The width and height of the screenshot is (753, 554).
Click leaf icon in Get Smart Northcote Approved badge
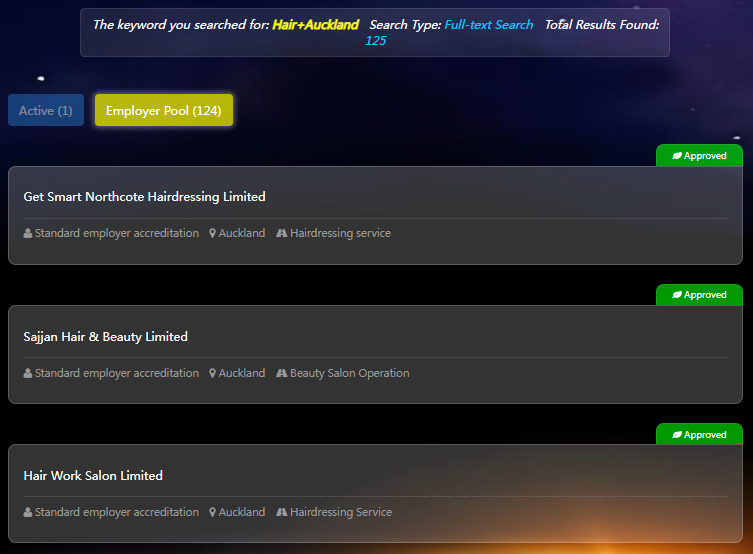[x=677, y=156]
